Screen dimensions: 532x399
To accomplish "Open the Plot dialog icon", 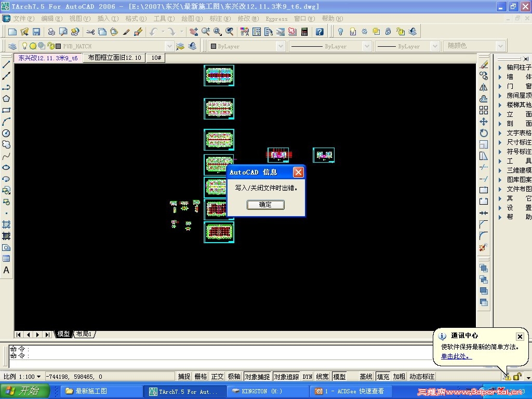I will pyautogui.click(x=50, y=31).
